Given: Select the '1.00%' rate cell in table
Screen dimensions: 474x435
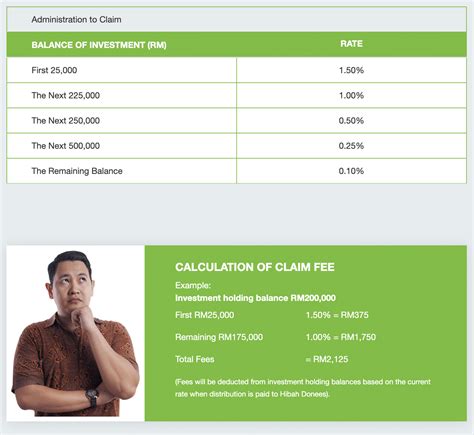Looking at the screenshot, I should [351, 95].
